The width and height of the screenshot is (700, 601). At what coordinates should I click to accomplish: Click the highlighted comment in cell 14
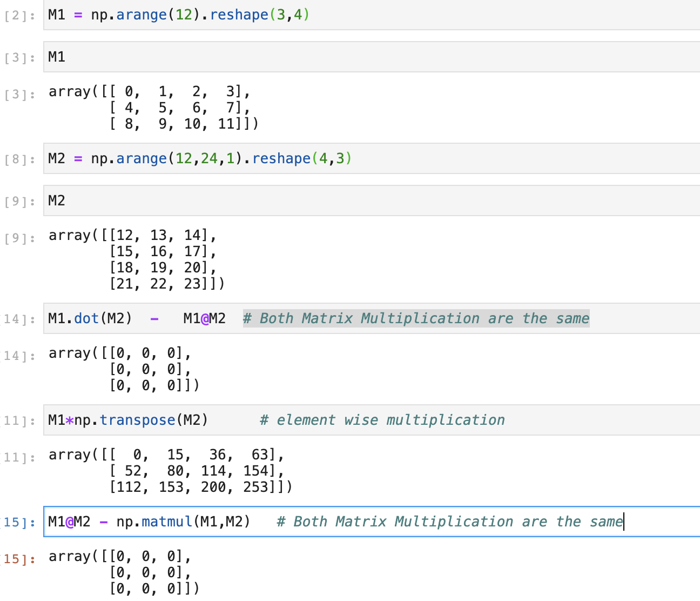[x=416, y=318]
